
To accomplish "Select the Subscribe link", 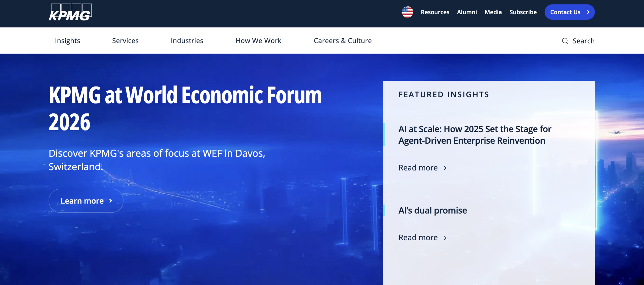I will (x=523, y=12).
